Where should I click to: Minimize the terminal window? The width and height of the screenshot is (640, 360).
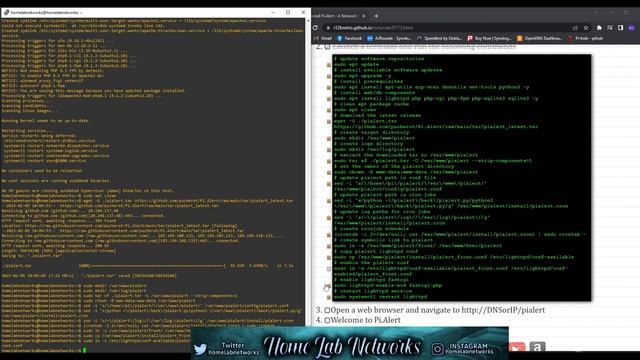pos(273,13)
